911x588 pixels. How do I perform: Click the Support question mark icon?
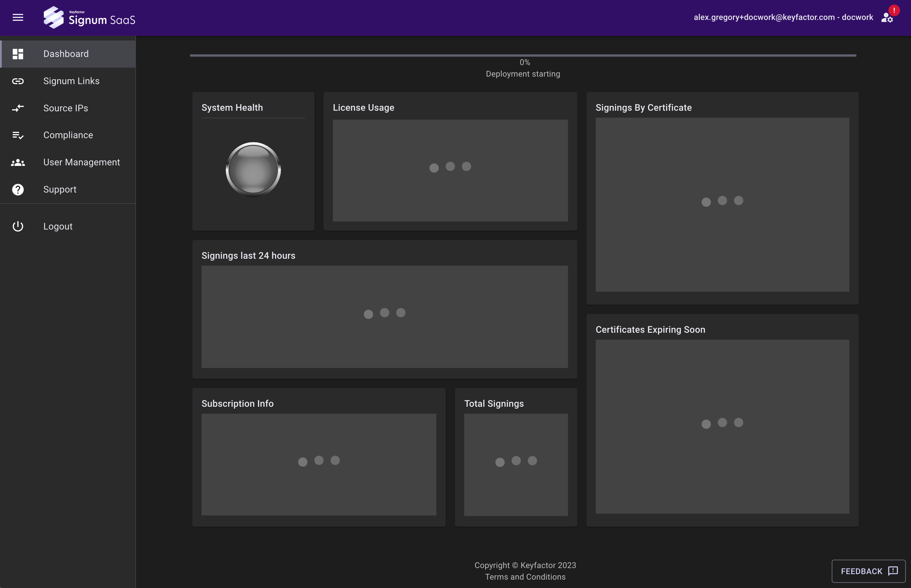18,190
